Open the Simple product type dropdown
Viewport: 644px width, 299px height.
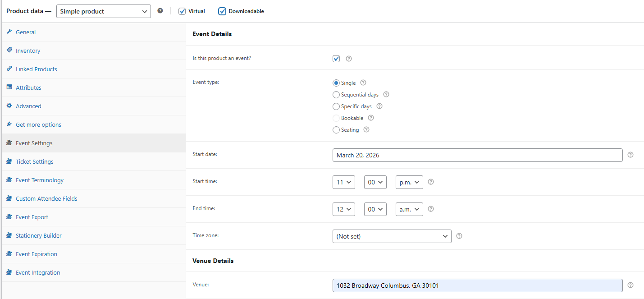[104, 11]
